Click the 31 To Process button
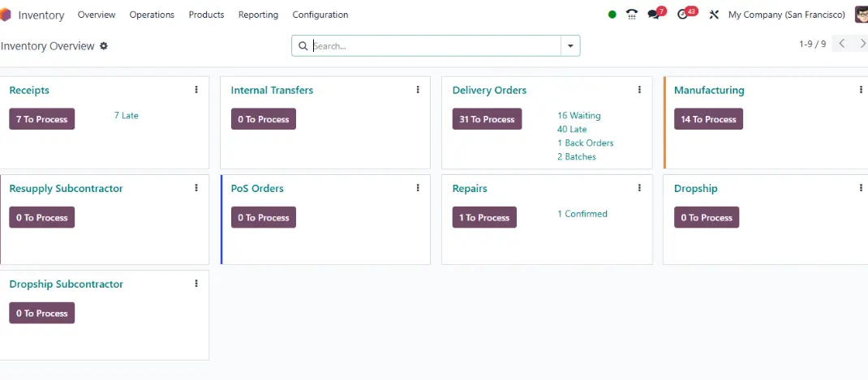Viewport: 868px width, 380px height. tap(487, 119)
